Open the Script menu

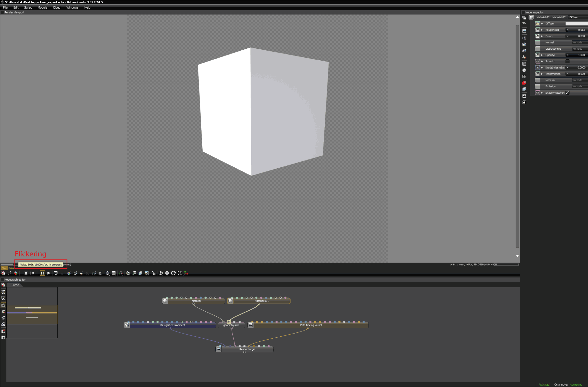(x=28, y=7)
